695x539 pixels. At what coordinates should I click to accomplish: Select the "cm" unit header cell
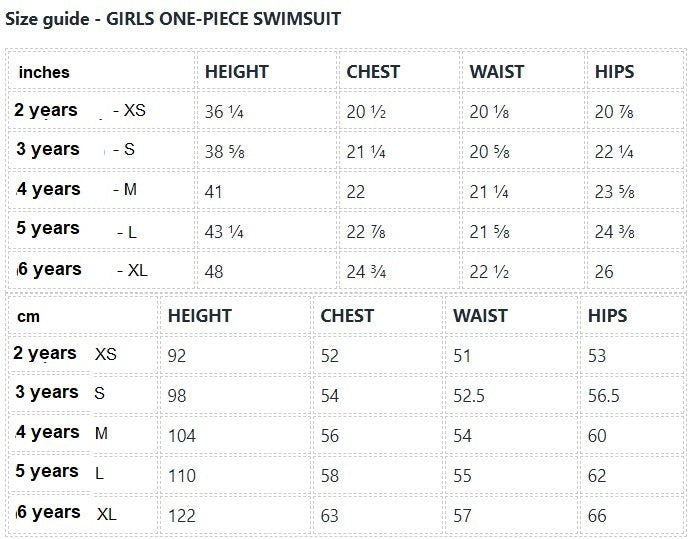29,316
